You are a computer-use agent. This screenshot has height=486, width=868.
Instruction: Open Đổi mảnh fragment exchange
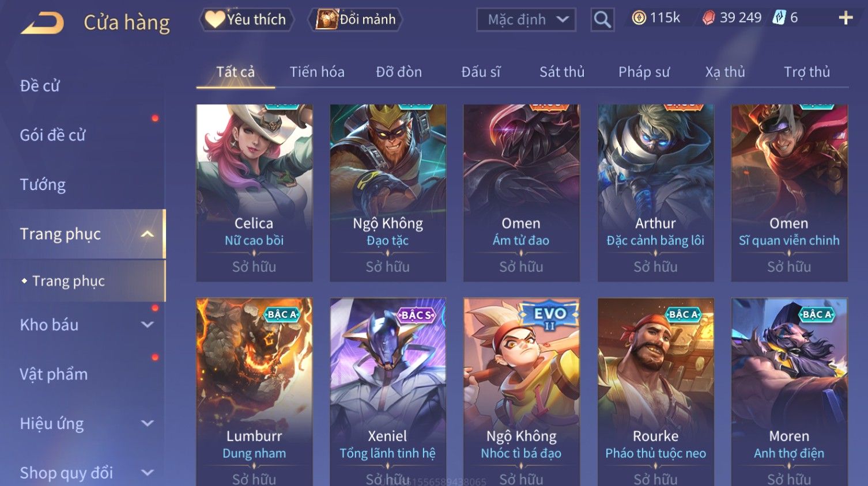click(x=356, y=20)
